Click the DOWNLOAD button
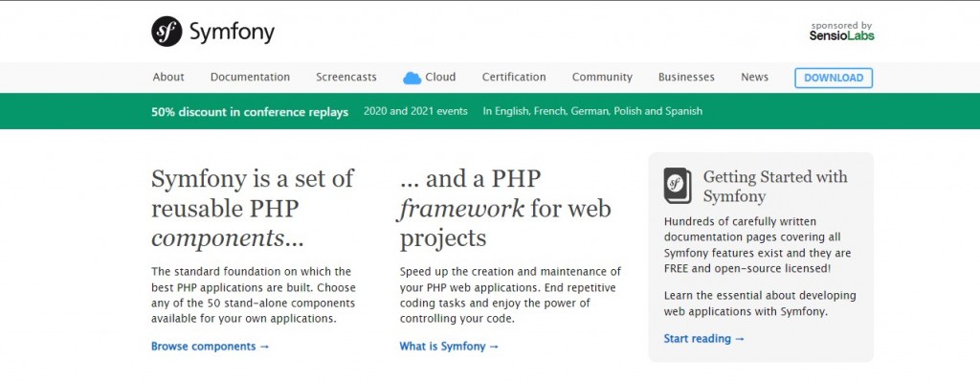The width and height of the screenshot is (980, 383). click(834, 78)
